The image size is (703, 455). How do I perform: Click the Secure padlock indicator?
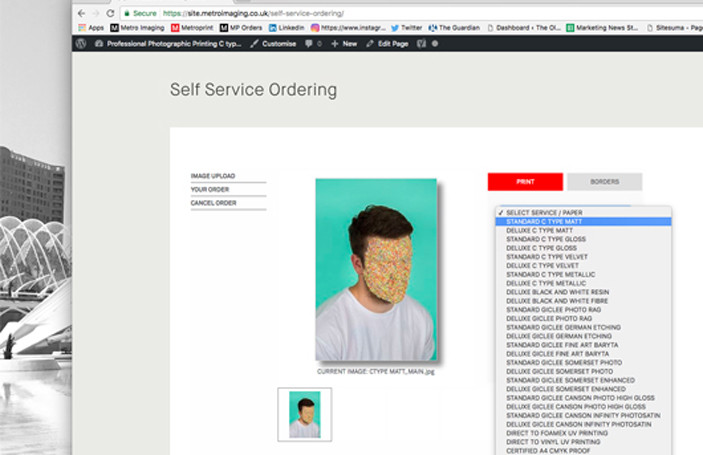pyautogui.click(x=140, y=13)
